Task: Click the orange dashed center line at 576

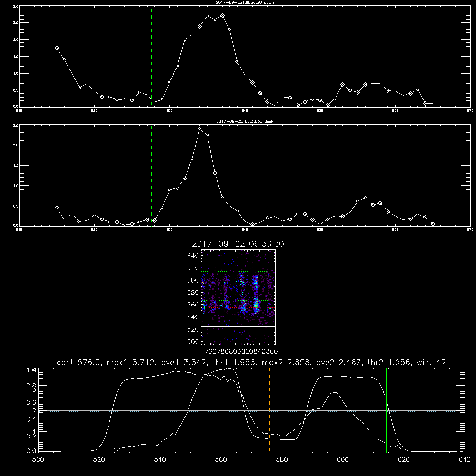Action: click(269, 410)
